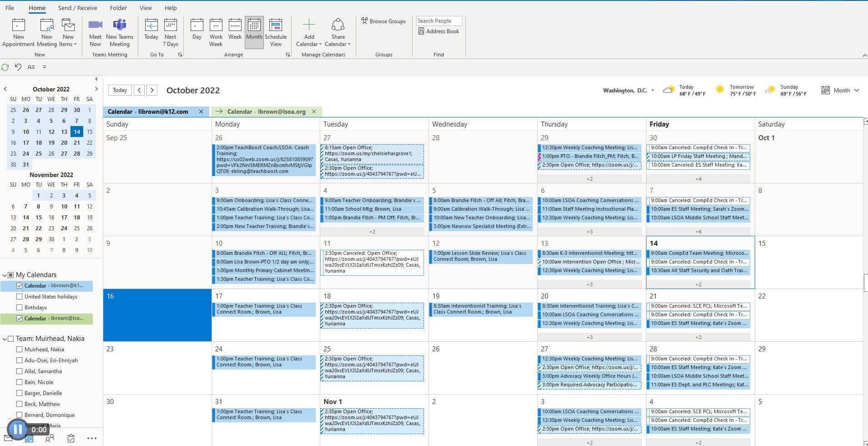Viewport: 868px width, 446px height.
Task: Create a New Appointment from the ribbon
Action: pos(18,31)
